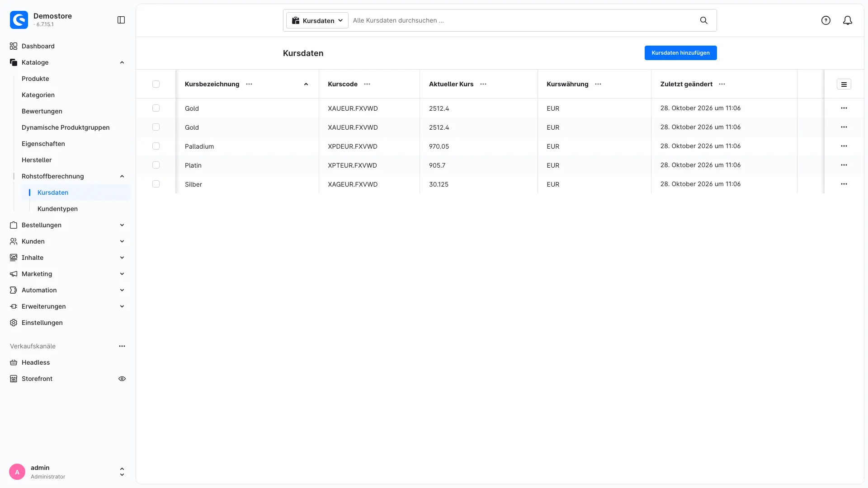The width and height of the screenshot is (868, 488).
Task: Click the admin avatar icon
Action: 17,472
